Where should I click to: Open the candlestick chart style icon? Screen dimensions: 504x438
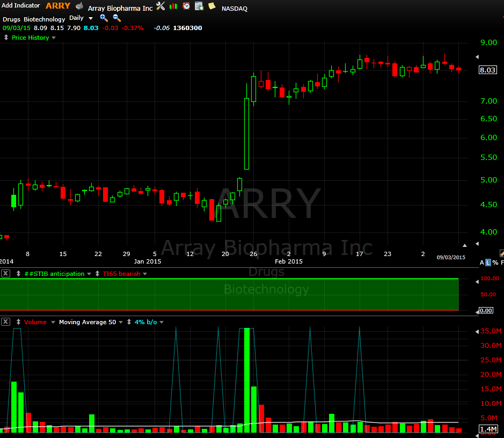[x=173, y=6]
